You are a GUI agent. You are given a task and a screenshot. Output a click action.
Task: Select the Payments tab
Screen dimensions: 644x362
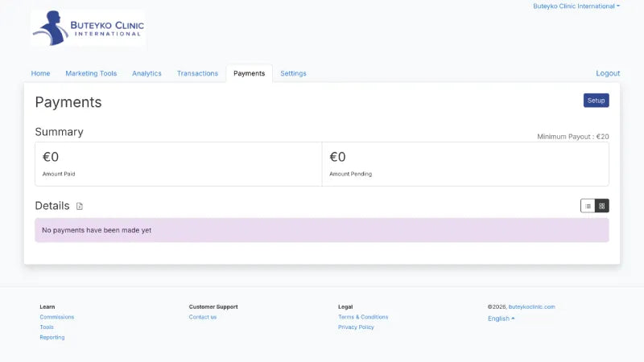(250, 73)
